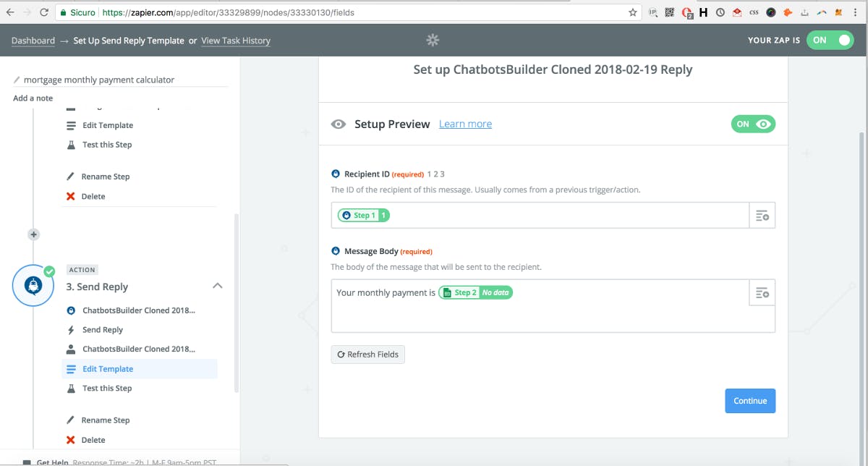Select Edit Template in step 3
Image resolution: width=868 pixels, height=466 pixels.
pos(107,369)
